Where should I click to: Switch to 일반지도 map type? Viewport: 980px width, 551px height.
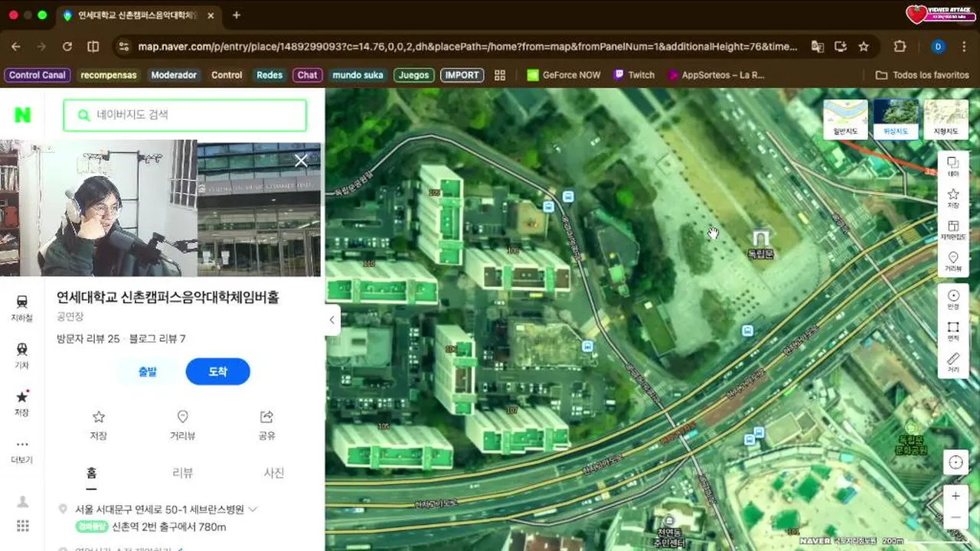point(845,119)
